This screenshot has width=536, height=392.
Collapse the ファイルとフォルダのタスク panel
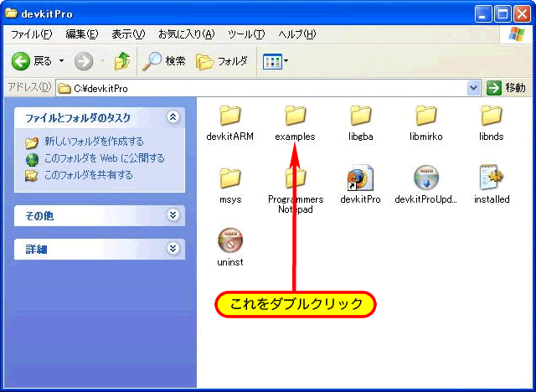(173, 117)
